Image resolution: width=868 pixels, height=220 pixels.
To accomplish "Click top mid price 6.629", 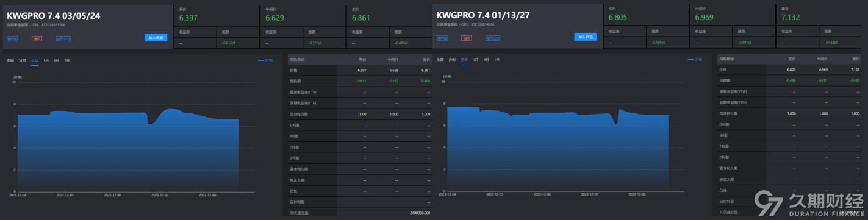I will click(275, 18).
